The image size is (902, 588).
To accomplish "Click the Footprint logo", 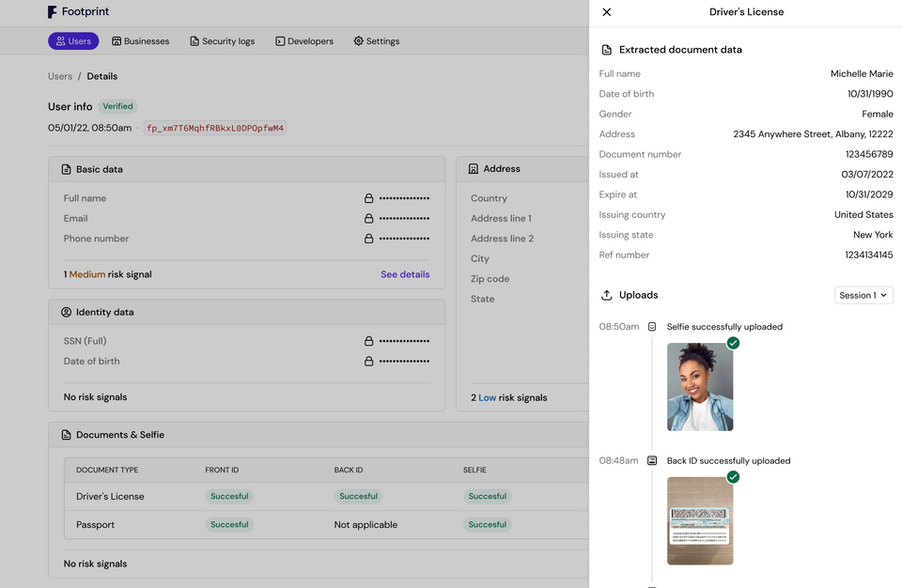I will point(77,13).
